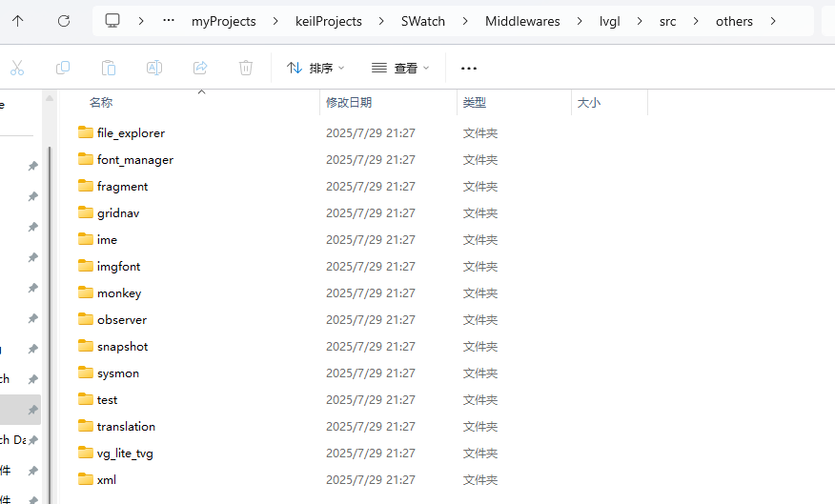Navigate to the SWatch breadcrumb
The width and height of the screenshot is (835, 504).
(422, 21)
